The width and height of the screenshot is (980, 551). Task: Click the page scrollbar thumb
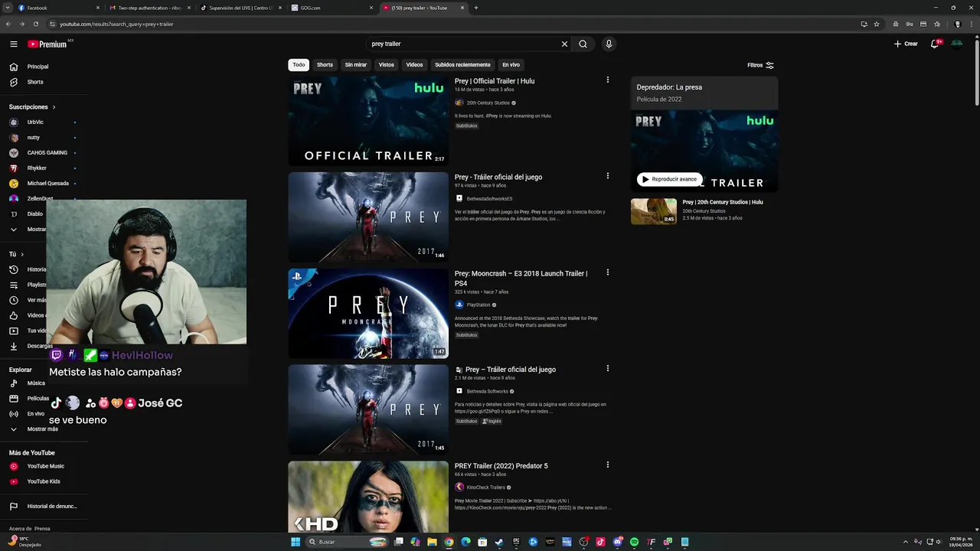click(x=977, y=73)
